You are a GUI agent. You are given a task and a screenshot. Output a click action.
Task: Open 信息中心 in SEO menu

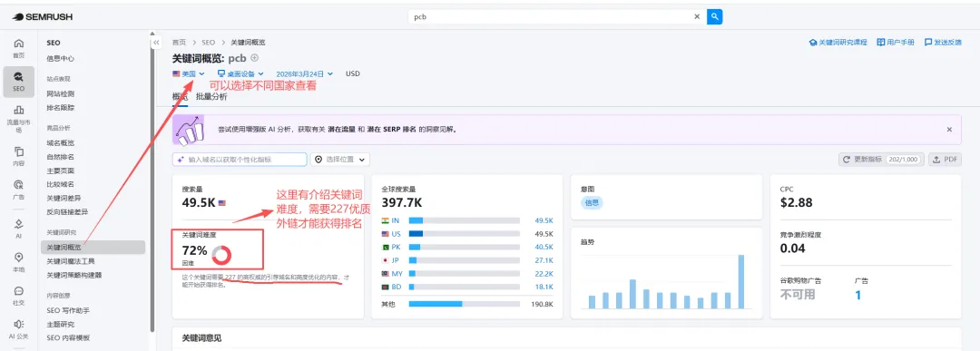[x=61, y=59]
